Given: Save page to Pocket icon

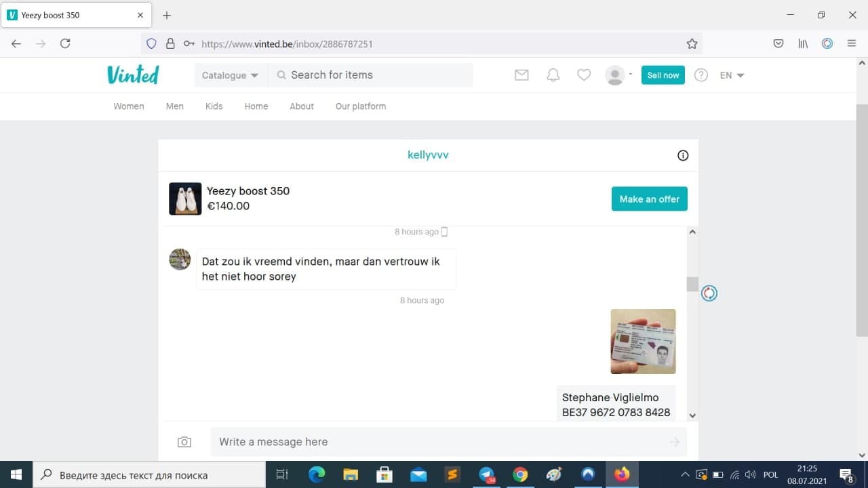Looking at the screenshot, I should click(778, 43).
